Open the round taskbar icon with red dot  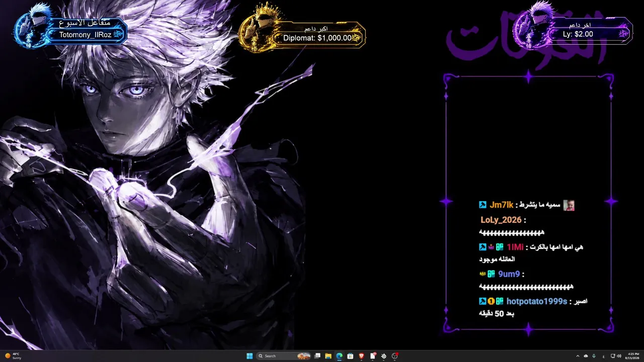(395, 356)
